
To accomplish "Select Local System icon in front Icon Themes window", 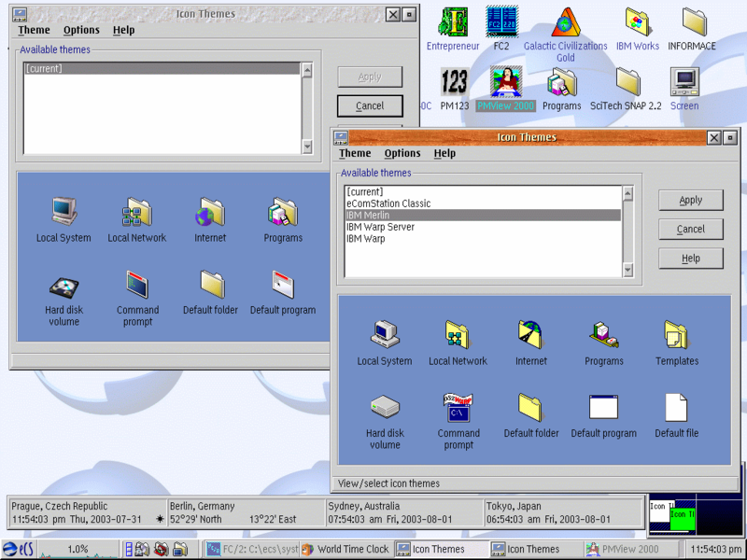I will coord(385,334).
